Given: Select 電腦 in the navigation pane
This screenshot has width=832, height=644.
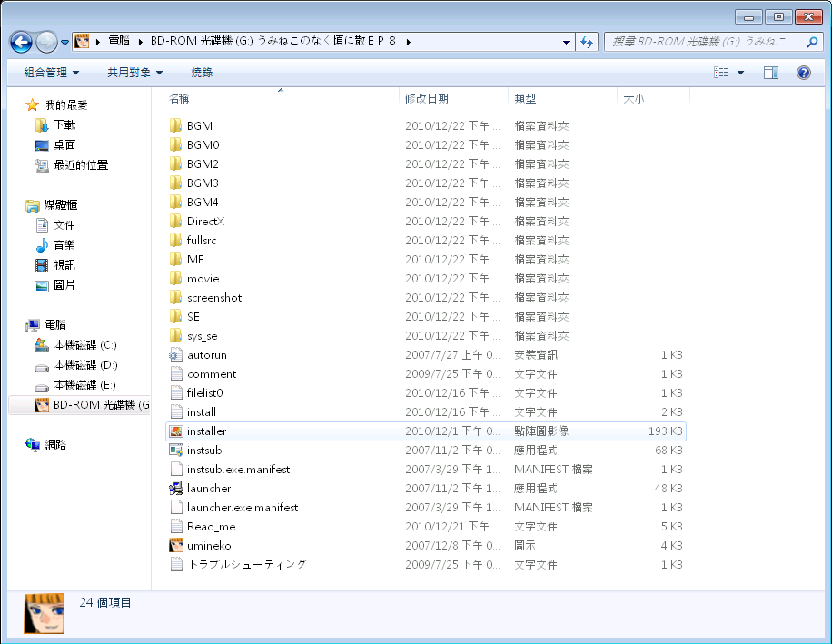Looking at the screenshot, I should (x=46, y=324).
